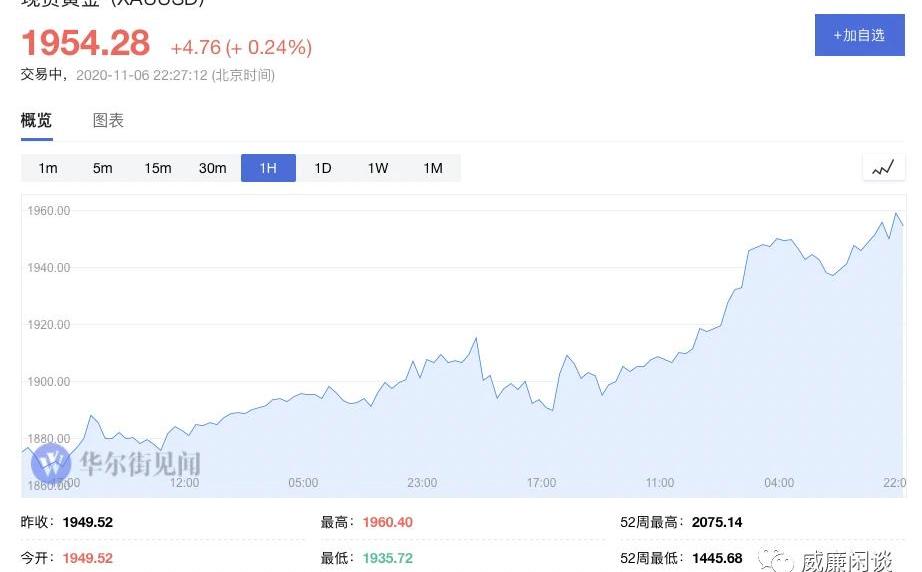Click the 威廉闲谈 WeChat watermark icon
922x572 pixels.
pos(776,560)
